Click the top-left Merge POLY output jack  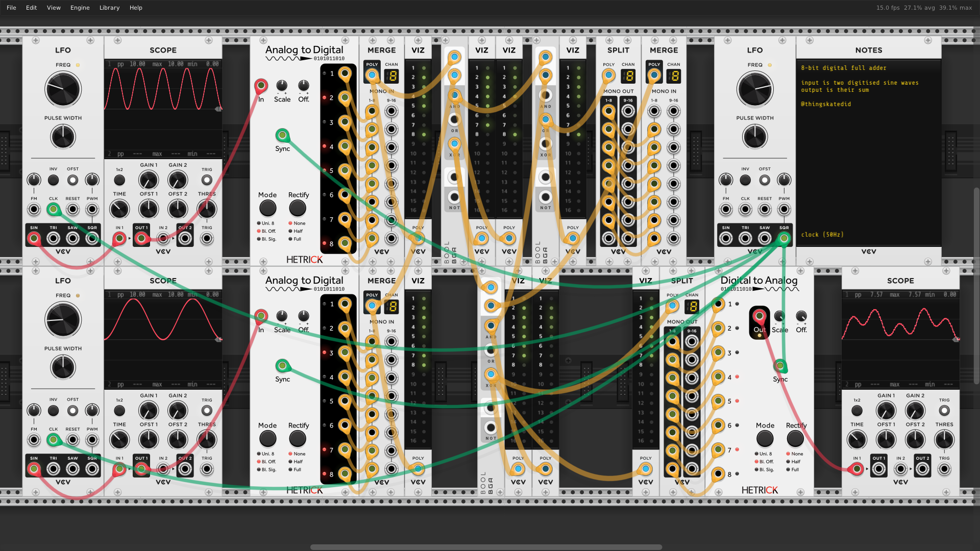click(x=372, y=76)
